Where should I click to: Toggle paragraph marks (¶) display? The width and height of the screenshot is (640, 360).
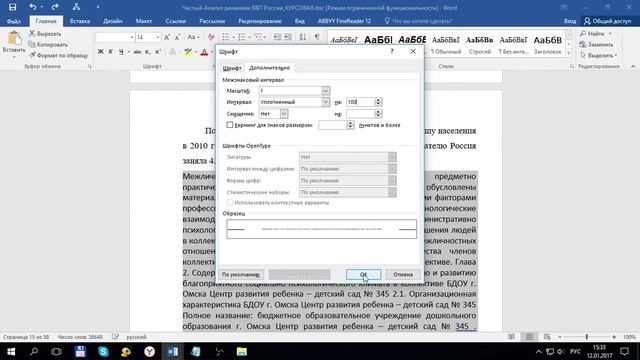(317, 38)
